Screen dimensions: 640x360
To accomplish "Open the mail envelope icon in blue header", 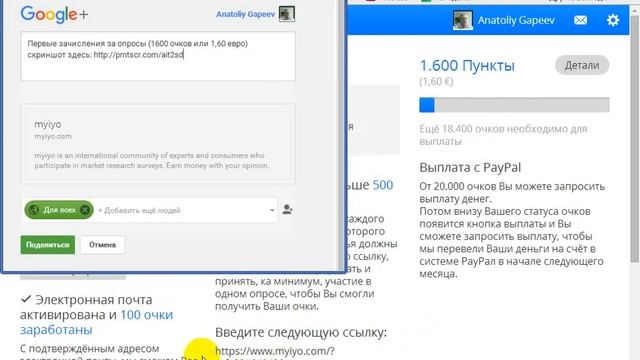I will click(x=580, y=20).
